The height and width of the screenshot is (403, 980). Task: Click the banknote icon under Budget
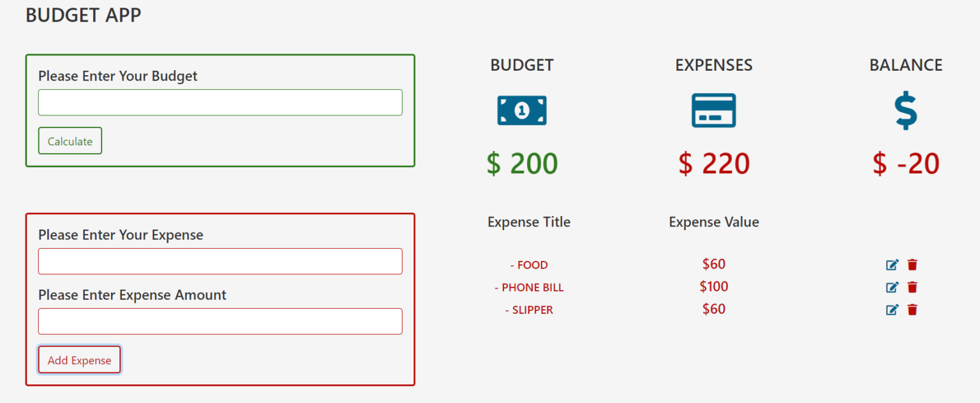coord(522,111)
